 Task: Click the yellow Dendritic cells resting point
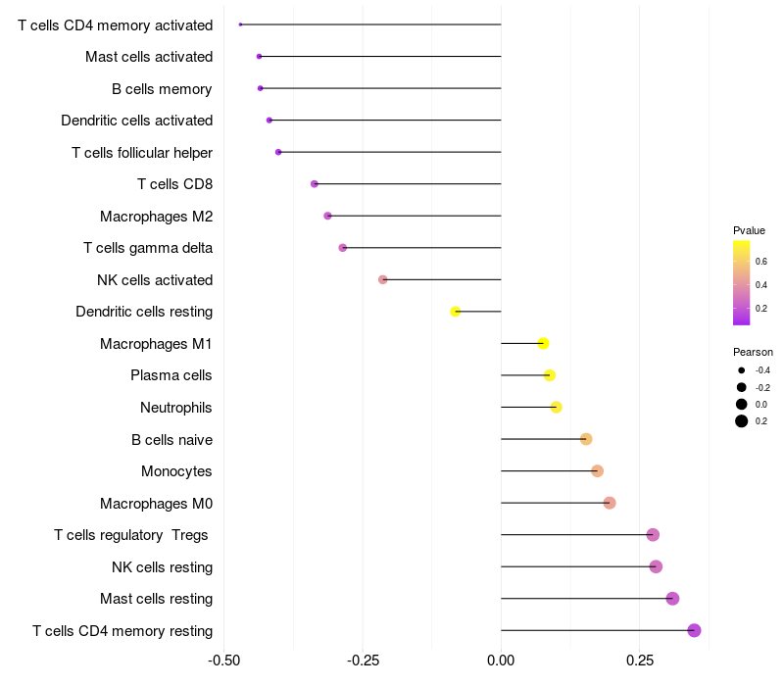click(455, 312)
